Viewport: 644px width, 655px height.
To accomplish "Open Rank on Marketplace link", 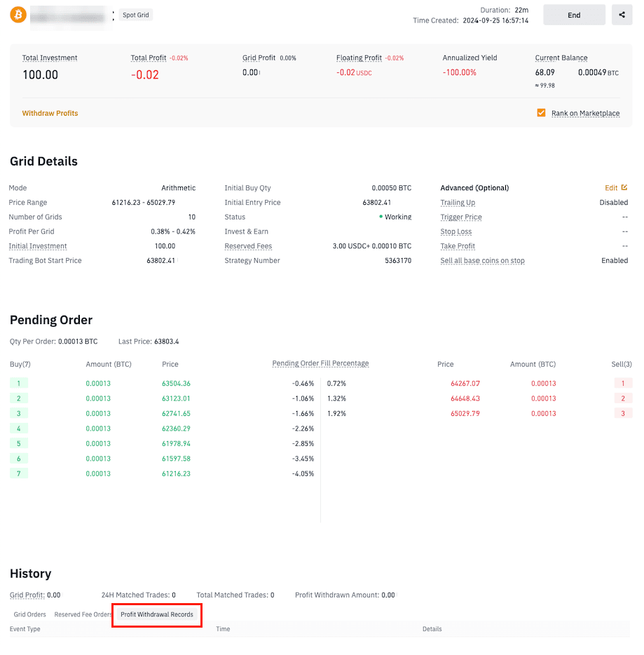I will point(585,113).
